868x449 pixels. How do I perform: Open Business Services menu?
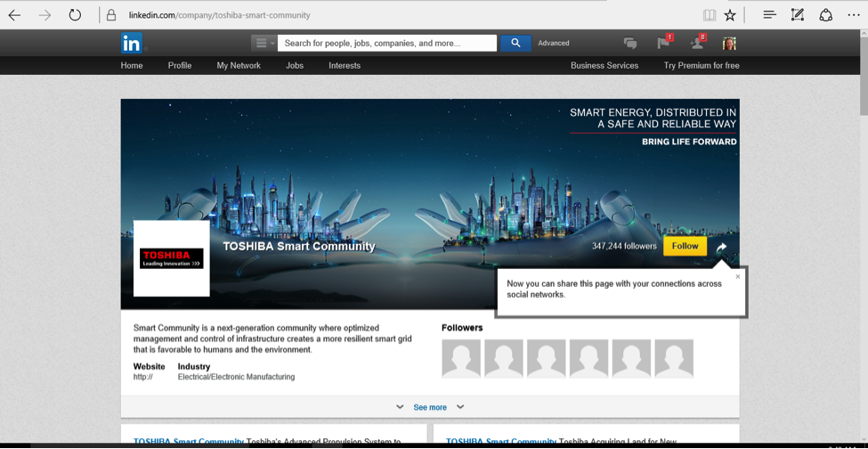[x=604, y=65]
